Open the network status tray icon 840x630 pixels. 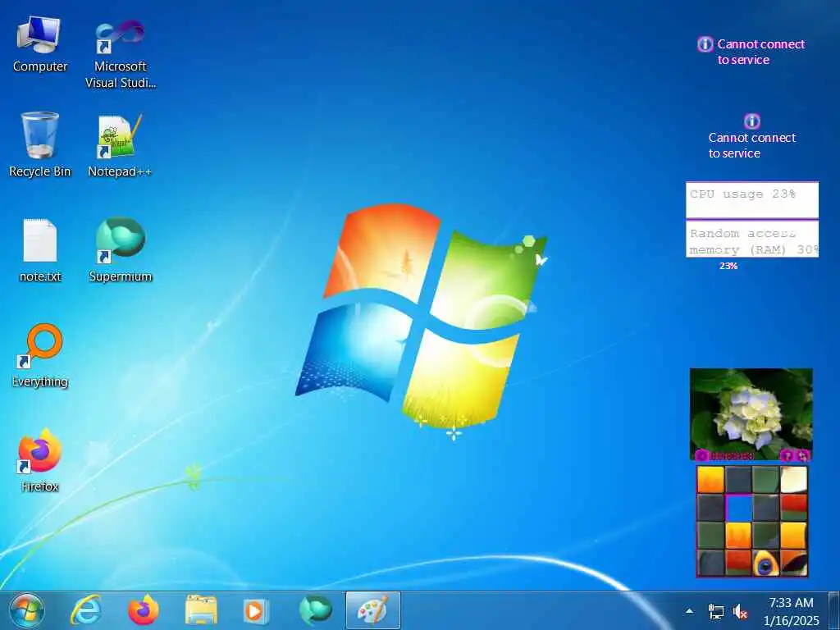pos(715,611)
